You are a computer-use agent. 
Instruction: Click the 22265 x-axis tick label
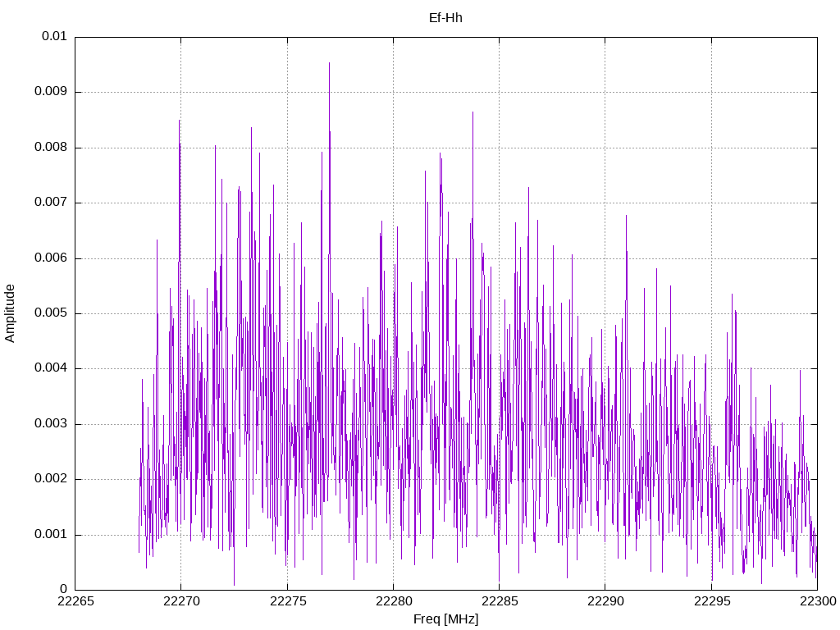coord(75,601)
